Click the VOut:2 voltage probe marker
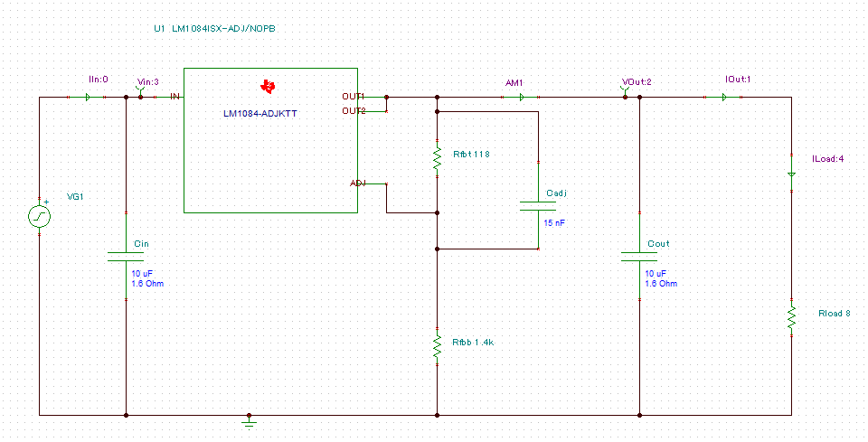The image size is (868, 442). point(626,92)
